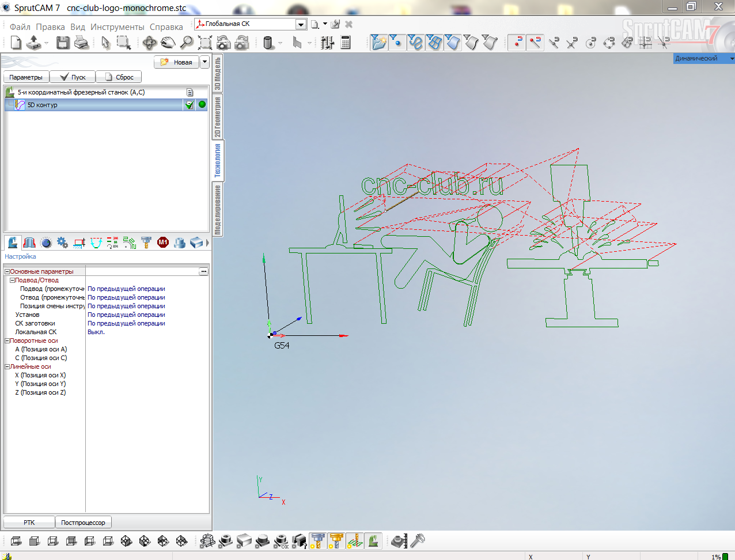Open dropdown arrow beside Новая button

204,62
